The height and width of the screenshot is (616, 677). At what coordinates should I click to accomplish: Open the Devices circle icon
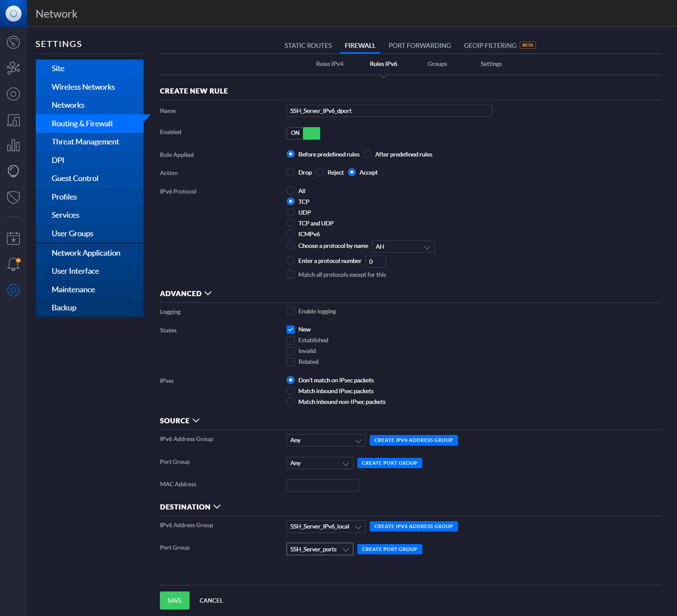(13, 94)
